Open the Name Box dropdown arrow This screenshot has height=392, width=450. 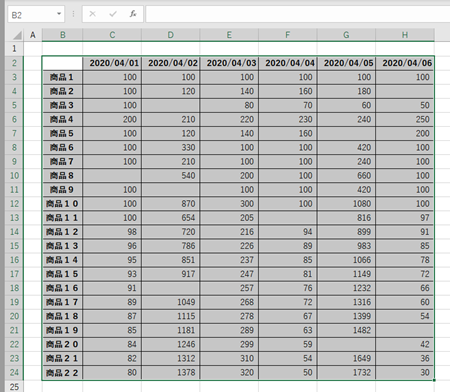coord(59,14)
